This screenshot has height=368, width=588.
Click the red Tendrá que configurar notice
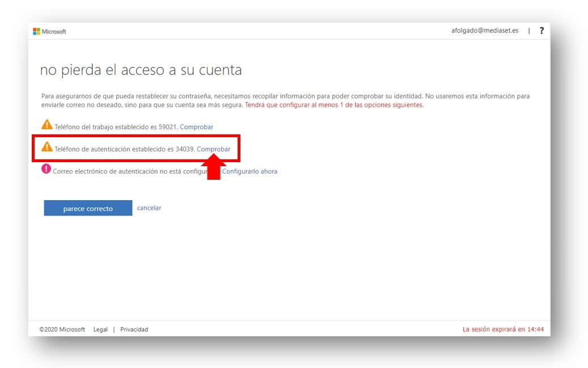click(334, 105)
